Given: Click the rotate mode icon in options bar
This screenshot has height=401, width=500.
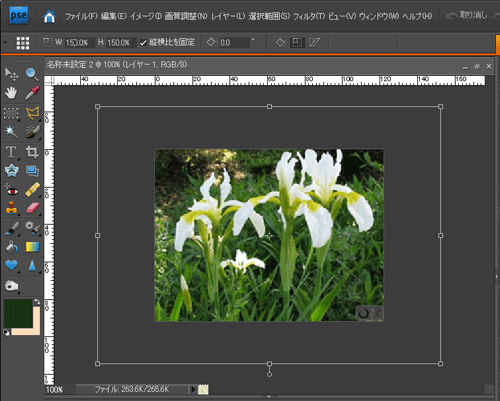Looking at the screenshot, I should (x=280, y=43).
